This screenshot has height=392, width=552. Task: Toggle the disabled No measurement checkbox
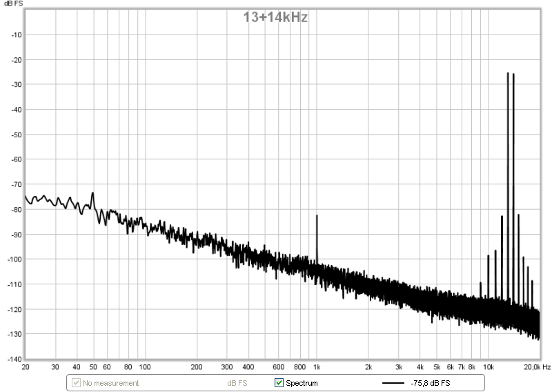pos(76,382)
